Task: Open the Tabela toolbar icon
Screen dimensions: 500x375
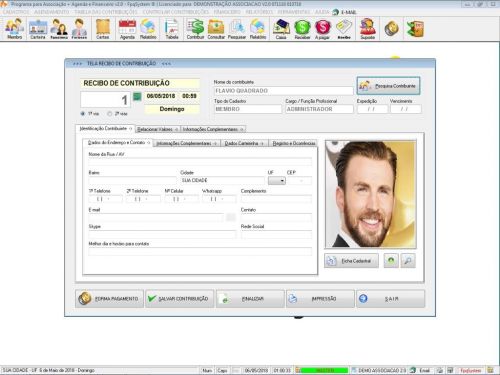Action: click(172, 29)
